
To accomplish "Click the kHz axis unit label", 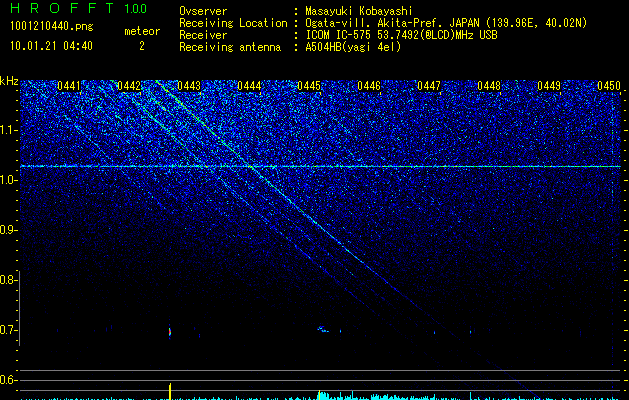I will click(x=9, y=81).
